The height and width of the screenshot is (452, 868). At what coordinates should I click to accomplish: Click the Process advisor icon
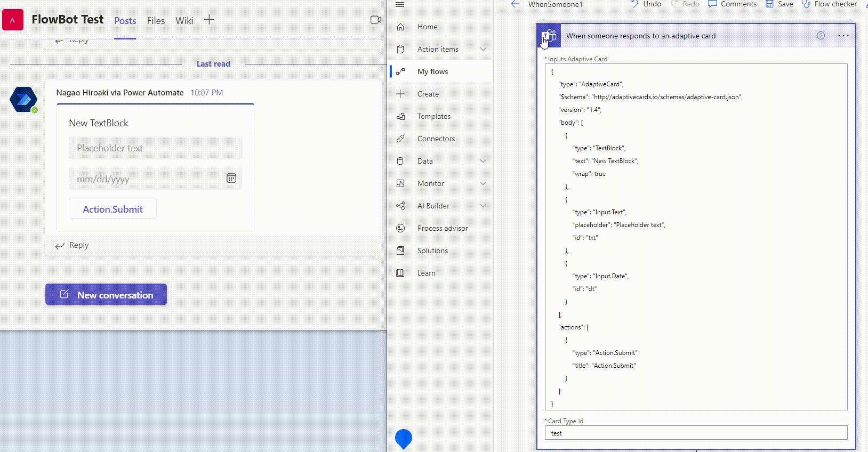coord(400,228)
